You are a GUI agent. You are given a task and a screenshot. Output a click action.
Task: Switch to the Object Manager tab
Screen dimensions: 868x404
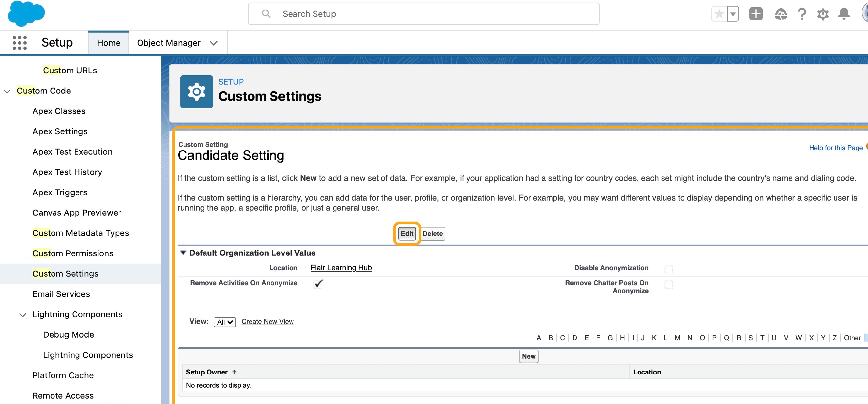[168, 43]
